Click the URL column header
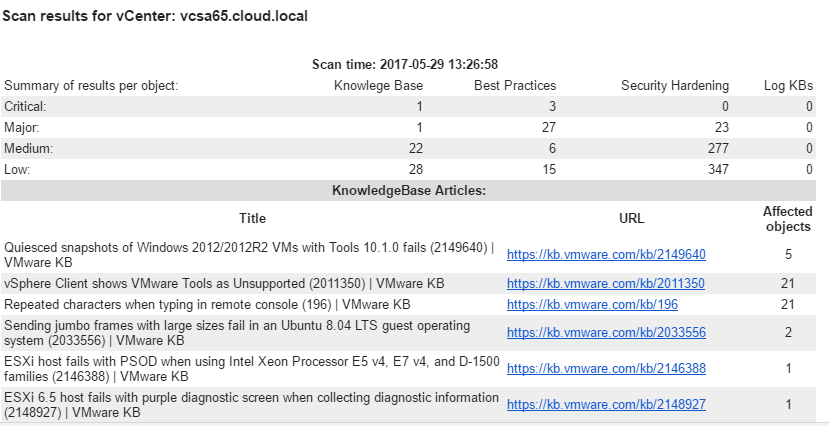The width and height of the screenshot is (829, 426). point(632,218)
